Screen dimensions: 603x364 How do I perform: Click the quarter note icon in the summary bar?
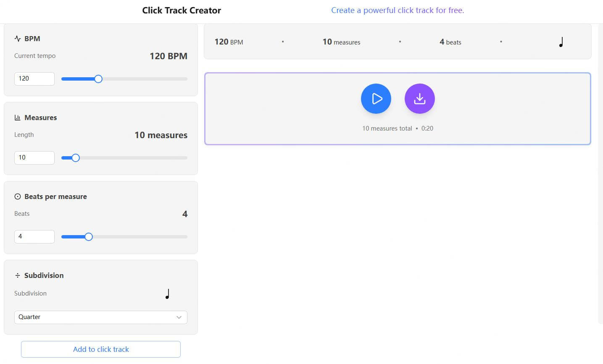coord(561,42)
